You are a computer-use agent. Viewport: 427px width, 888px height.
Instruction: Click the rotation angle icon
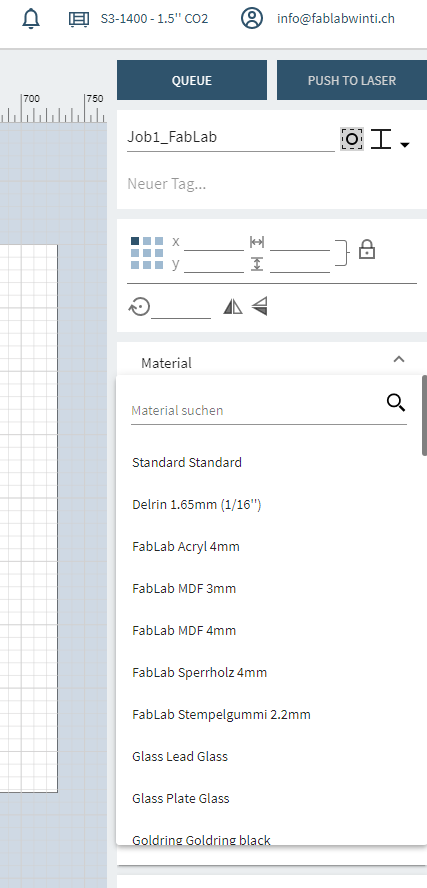[x=139, y=307]
